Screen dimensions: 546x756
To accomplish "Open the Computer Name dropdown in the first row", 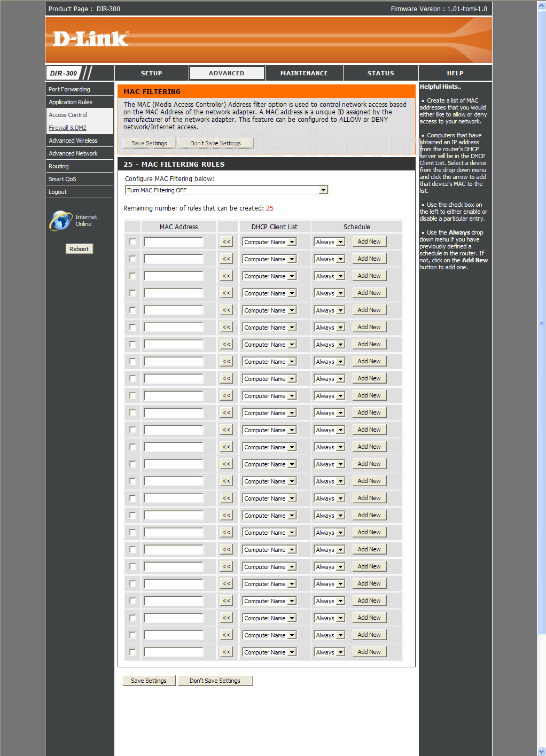I will click(269, 242).
